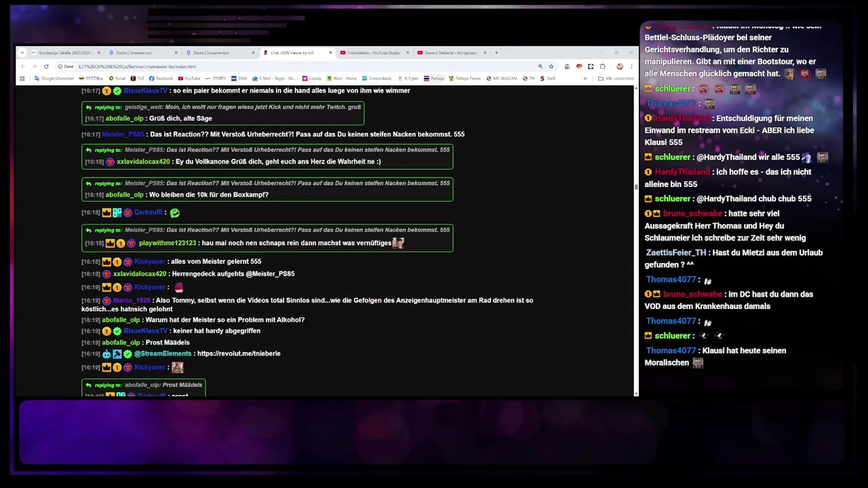Click 'Herrengedeck aufgehts @Meister_PS85' message
The width and height of the screenshot is (868, 488).
[233, 274]
